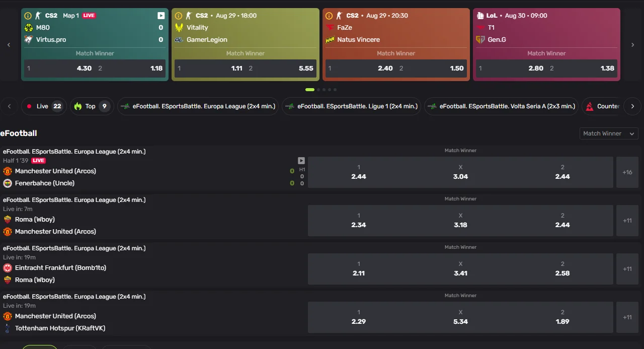Pick draw at 3.04 in Fenerbahce match

[460, 172]
